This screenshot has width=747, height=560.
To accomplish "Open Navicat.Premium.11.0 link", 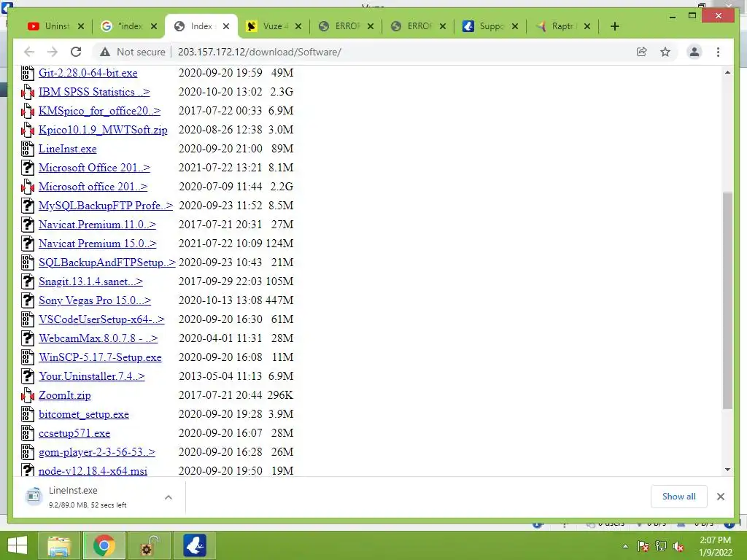I will pos(97,225).
